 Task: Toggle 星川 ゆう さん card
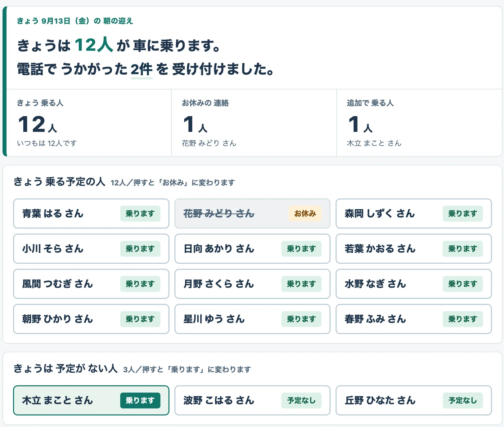(252, 319)
